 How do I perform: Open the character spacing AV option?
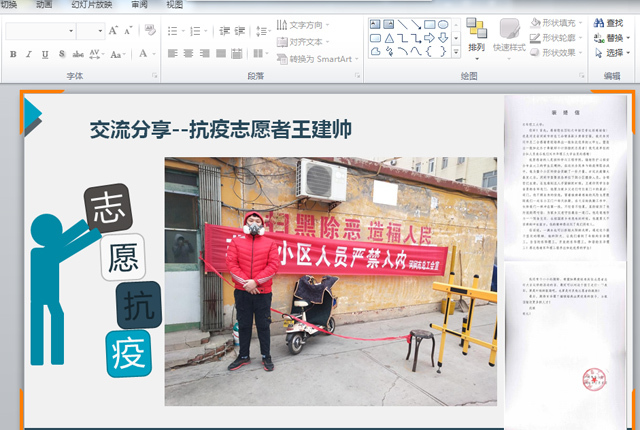(x=96, y=54)
